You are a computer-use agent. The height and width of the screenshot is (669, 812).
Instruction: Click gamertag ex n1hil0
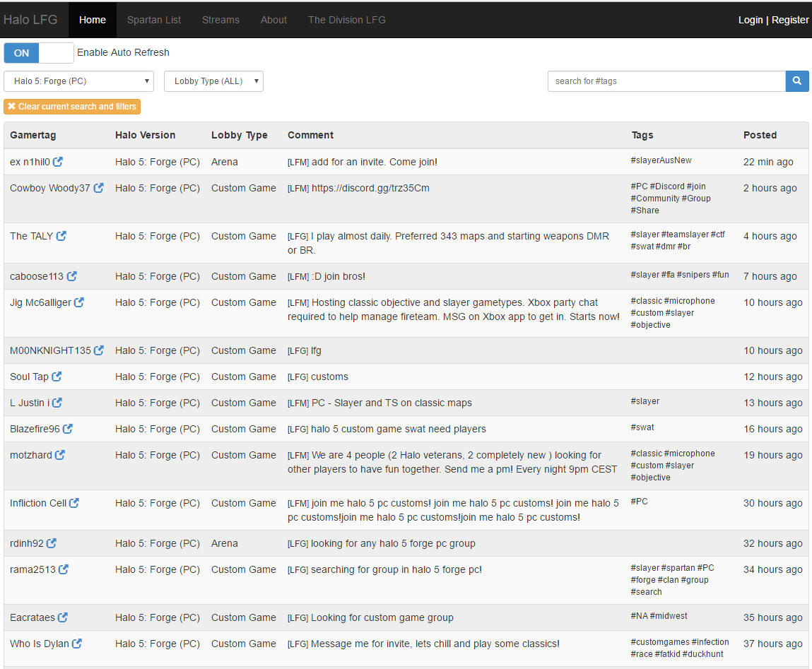point(30,162)
